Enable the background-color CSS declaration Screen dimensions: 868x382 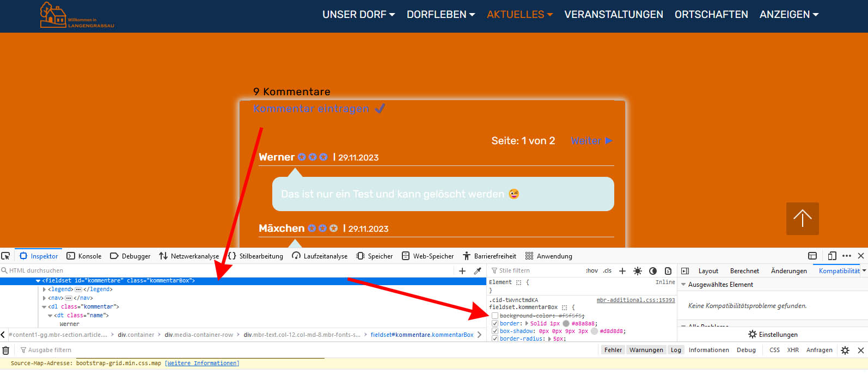coord(495,316)
